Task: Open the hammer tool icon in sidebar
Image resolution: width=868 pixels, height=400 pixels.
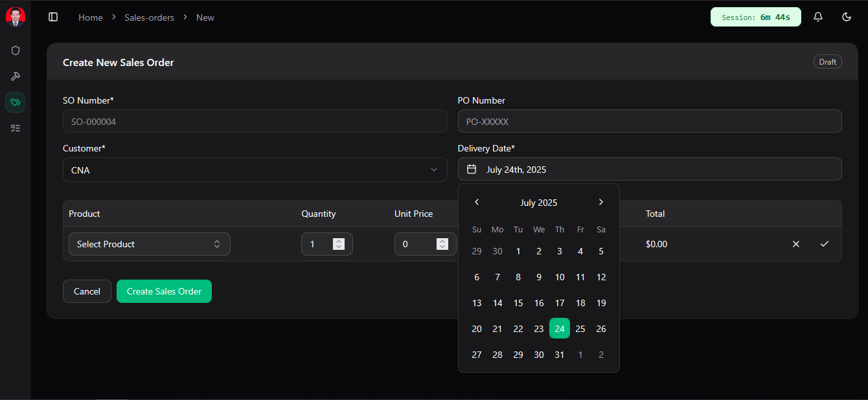Action: pyautogui.click(x=16, y=76)
